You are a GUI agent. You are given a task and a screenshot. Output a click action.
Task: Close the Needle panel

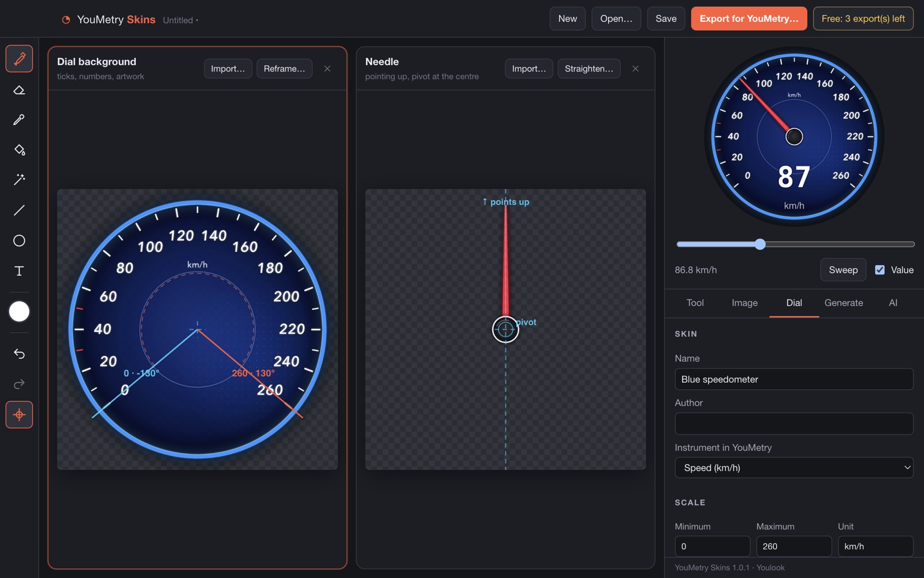click(635, 69)
